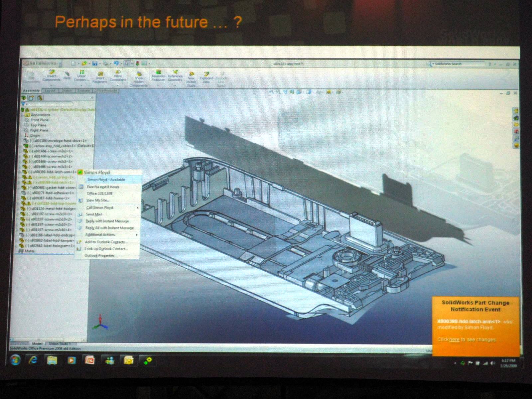Open the File Explorer task pane icon
532x399 pixels.
coord(516,125)
